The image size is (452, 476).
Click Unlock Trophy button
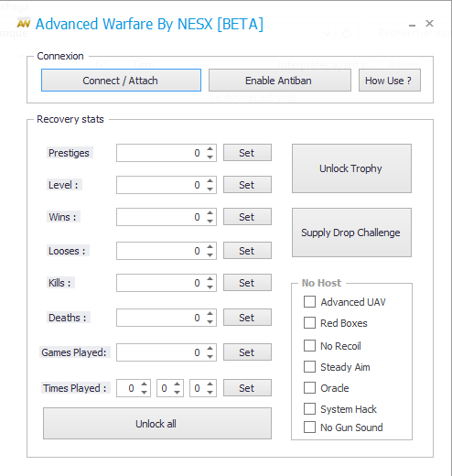coord(351,168)
